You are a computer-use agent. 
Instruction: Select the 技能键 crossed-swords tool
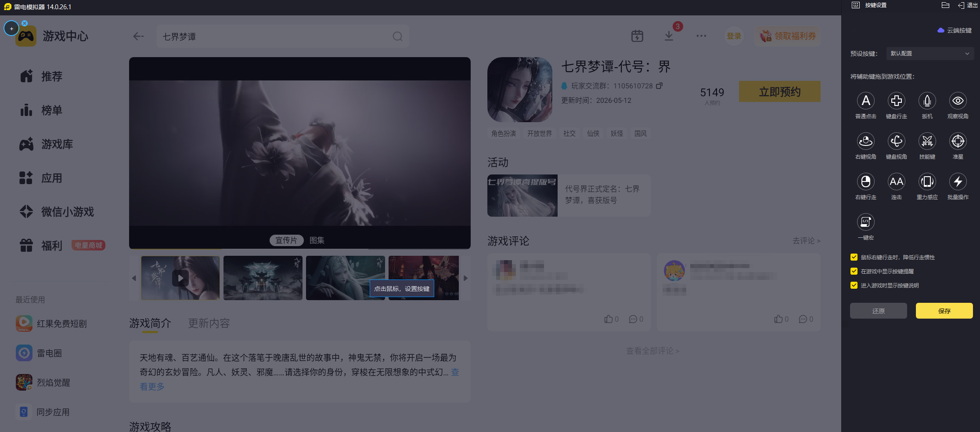point(927,142)
